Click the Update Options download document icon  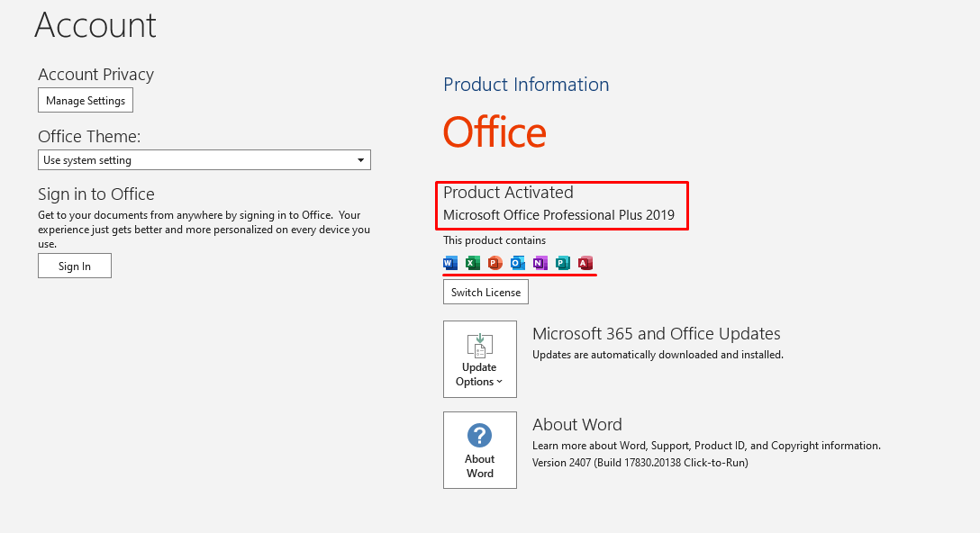[x=479, y=345]
